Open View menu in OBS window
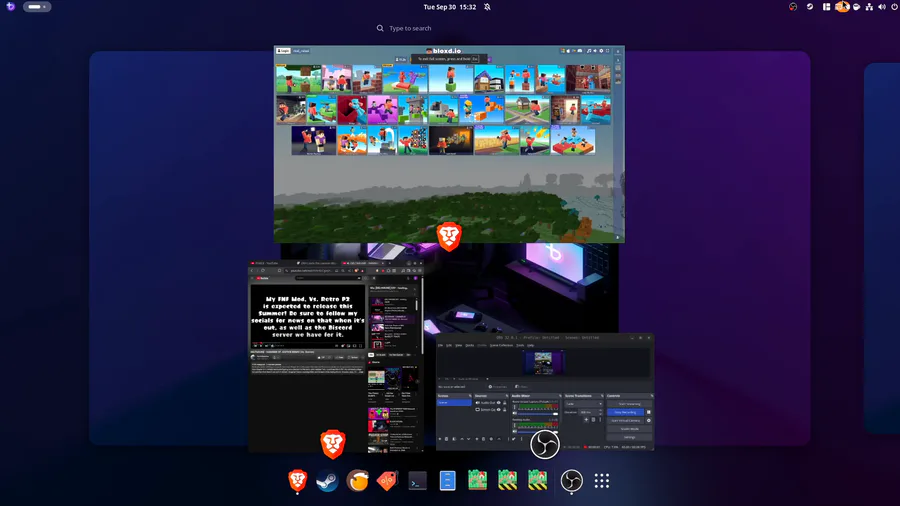 click(459, 345)
